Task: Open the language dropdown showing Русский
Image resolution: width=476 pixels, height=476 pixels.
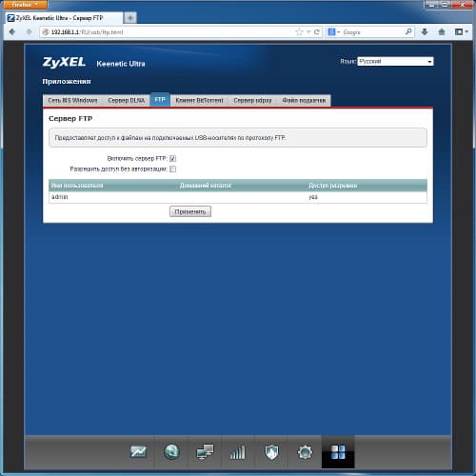Action: [x=395, y=62]
